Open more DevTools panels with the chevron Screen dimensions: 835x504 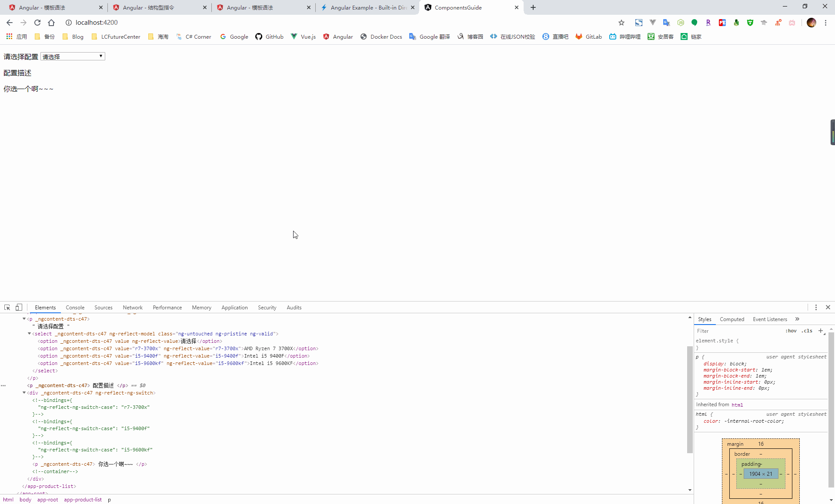tap(798, 319)
